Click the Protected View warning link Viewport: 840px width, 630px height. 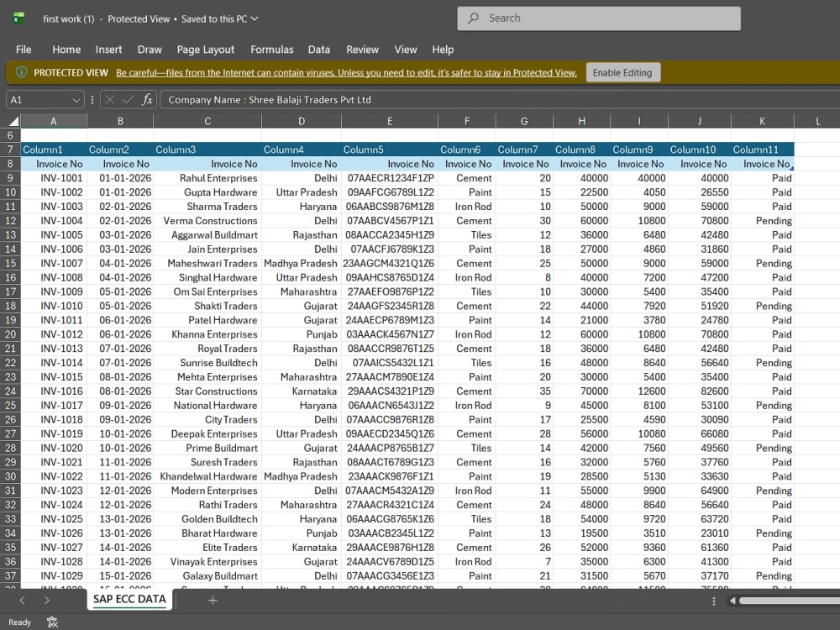346,73
